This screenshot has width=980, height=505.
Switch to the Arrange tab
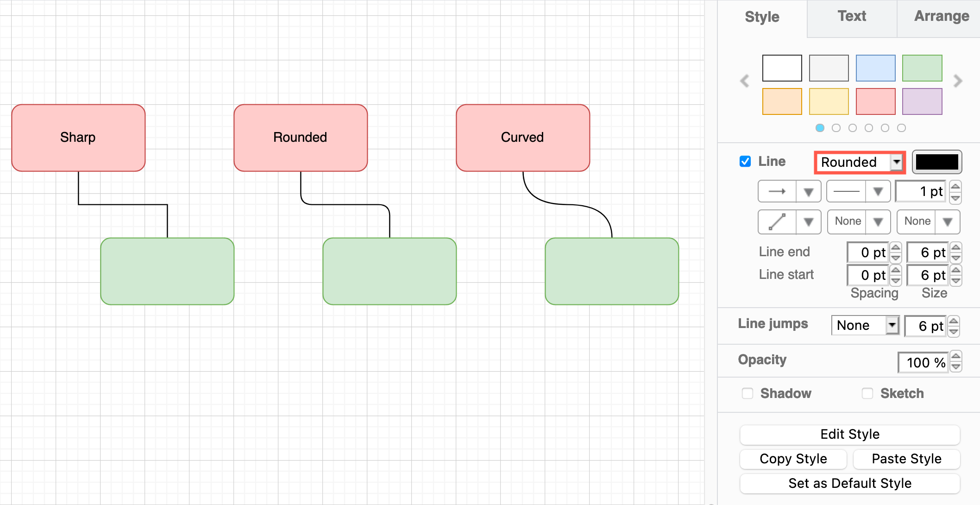point(941,16)
